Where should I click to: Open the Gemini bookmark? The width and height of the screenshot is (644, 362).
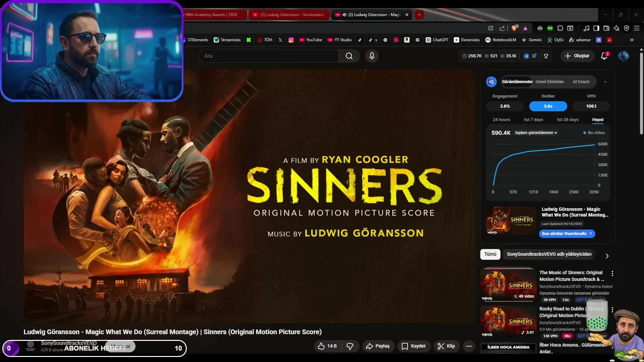pyautogui.click(x=531, y=40)
